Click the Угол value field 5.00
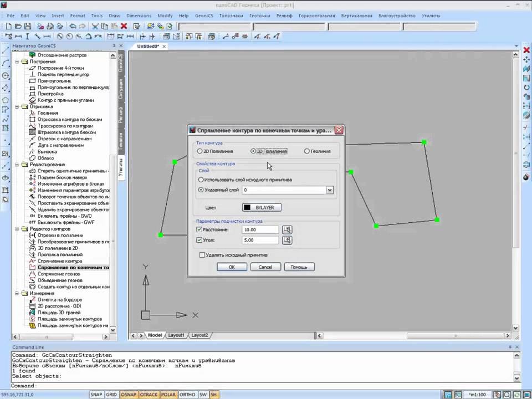The height and width of the screenshot is (399, 532). [x=260, y=240]
